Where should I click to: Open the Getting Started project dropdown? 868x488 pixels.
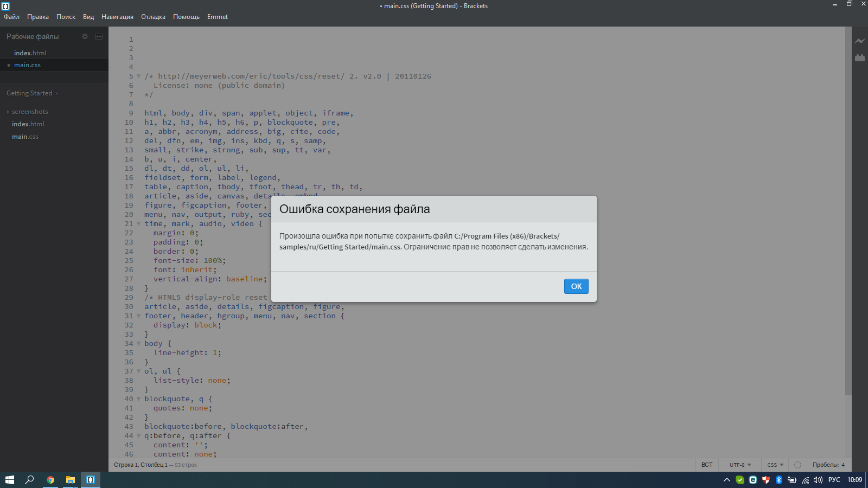[32, 93]
